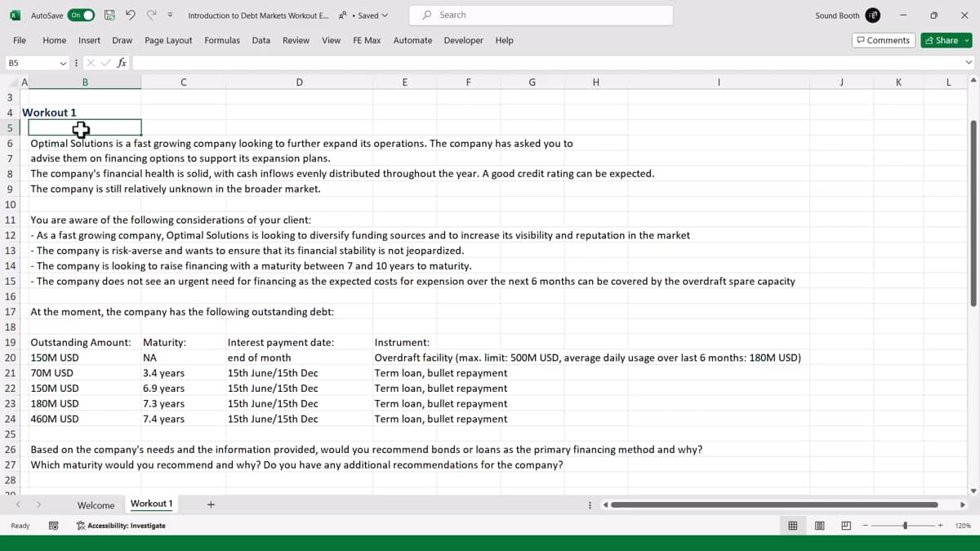Click the Comments button
The image size is (980, 551).
883,40
